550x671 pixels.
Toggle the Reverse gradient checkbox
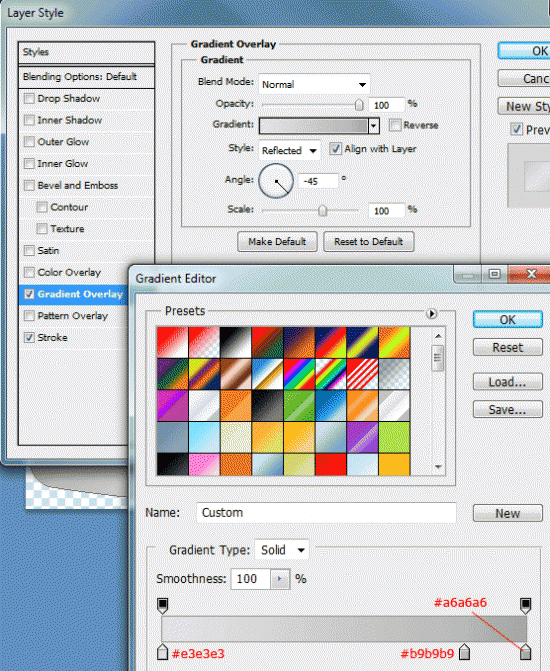395,125
